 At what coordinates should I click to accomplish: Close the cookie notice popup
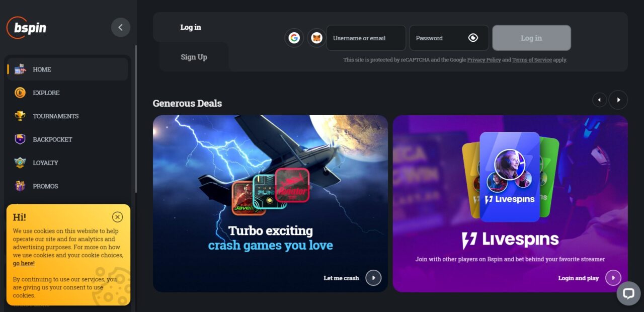[117, 217]
